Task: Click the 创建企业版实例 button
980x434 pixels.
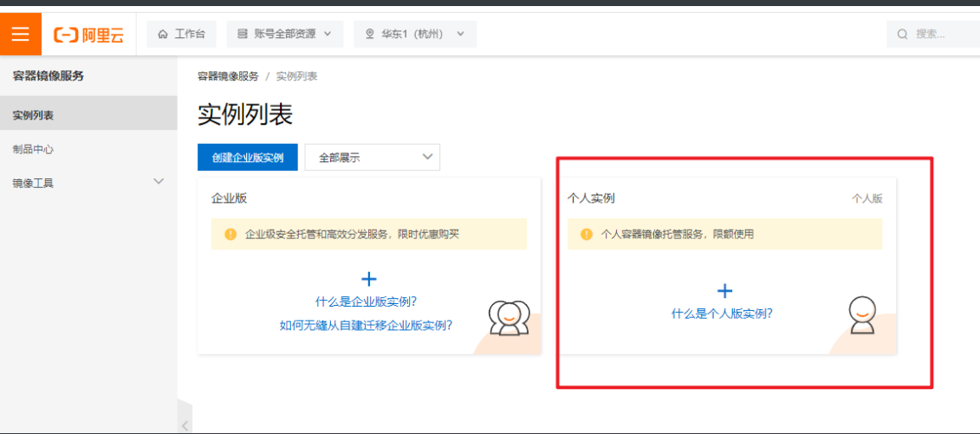Action: [248, 158]
